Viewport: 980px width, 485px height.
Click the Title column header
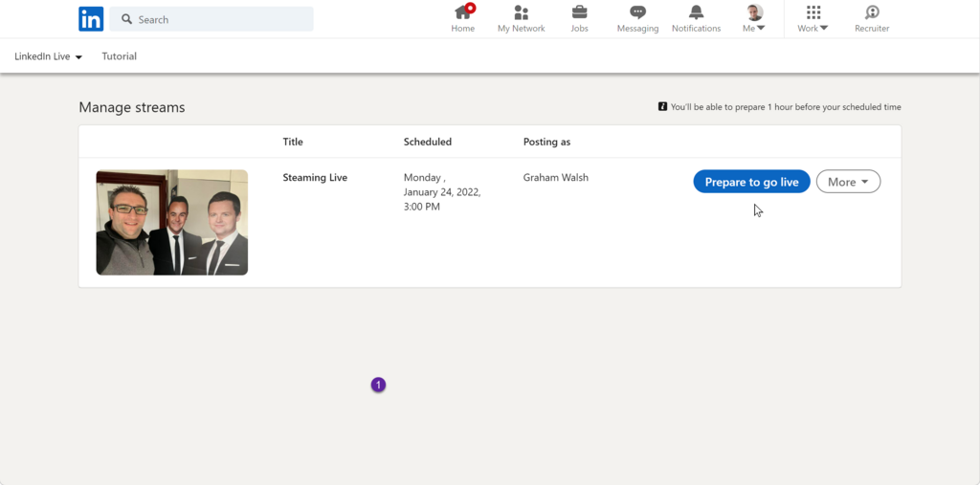[x=293, y=142]
